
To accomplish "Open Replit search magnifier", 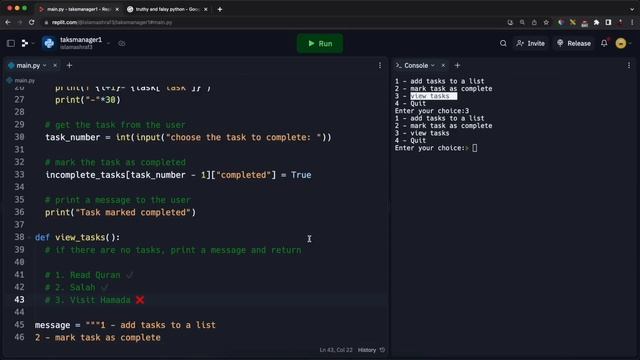I will (x=503, y=43).
